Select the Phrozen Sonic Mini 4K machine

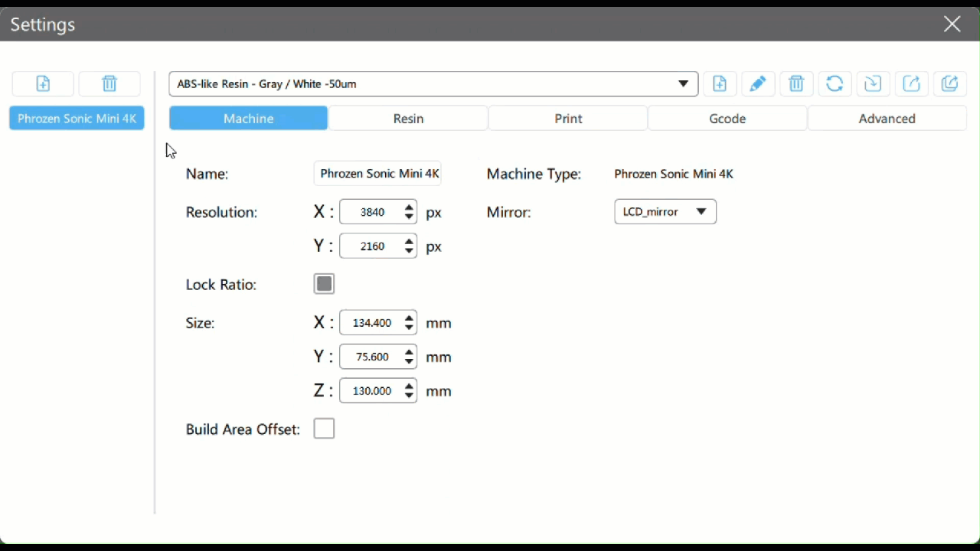[77, 118]
